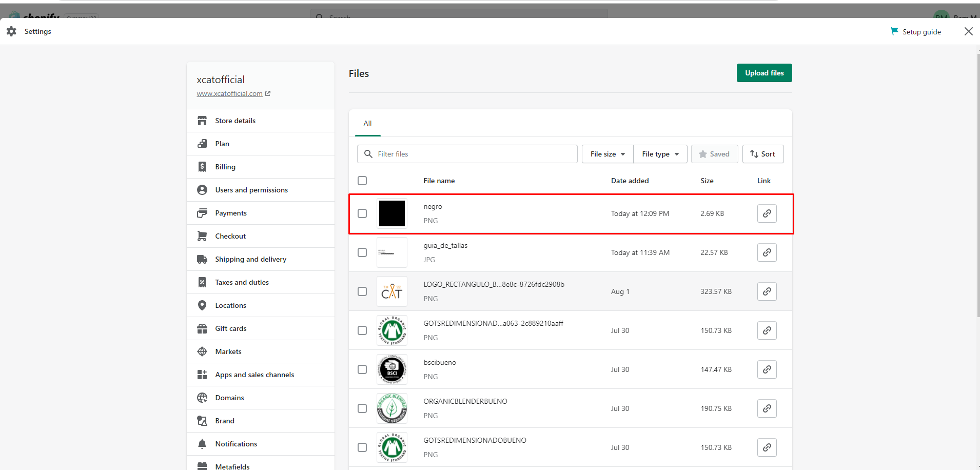Click the Upload files button

click(x=764, y=73)
